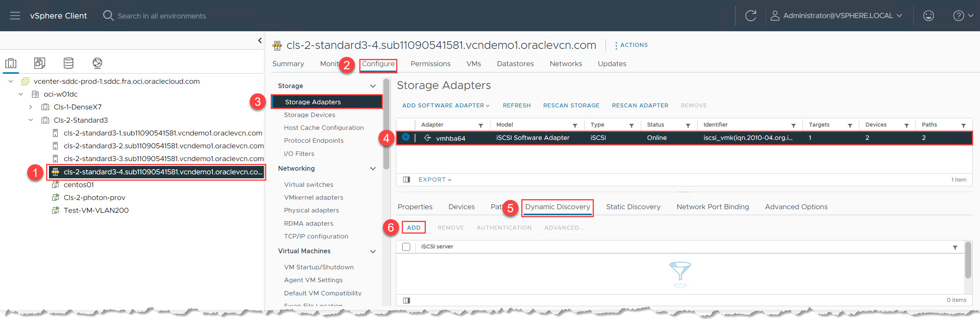Collapse the vcenter-sddc-prod-1 tree node

(x=11, y=81)
